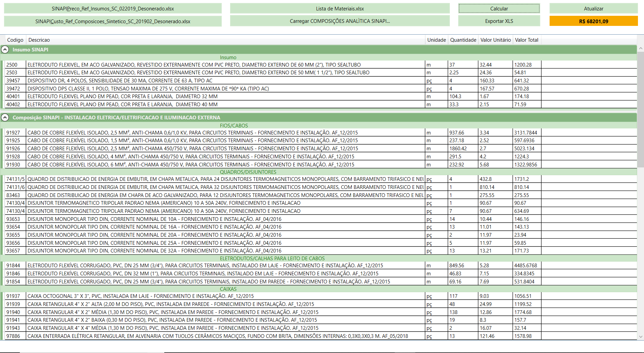The width and height of the screenshot is (644, 353).
Task: Select total value 641.32
Action: (x=527, y=81)
